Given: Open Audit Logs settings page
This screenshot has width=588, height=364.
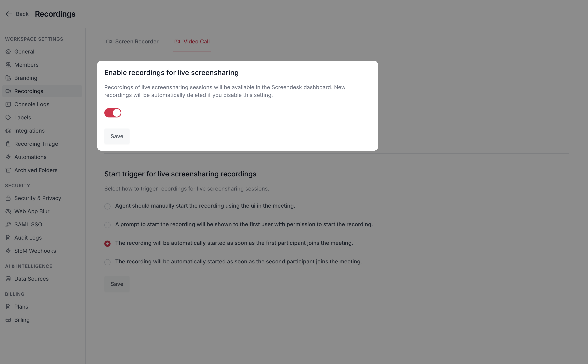Looking at the screenshot, I should click(28, 238).
